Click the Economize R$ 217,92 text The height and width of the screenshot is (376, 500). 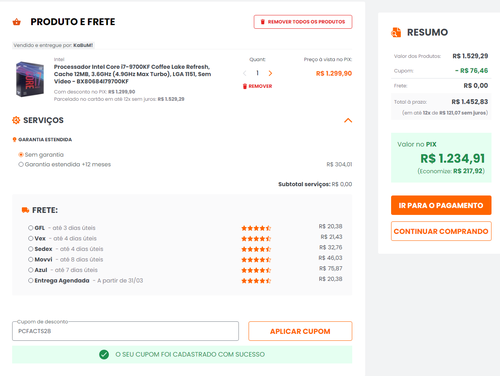click(x=451, y=171)
